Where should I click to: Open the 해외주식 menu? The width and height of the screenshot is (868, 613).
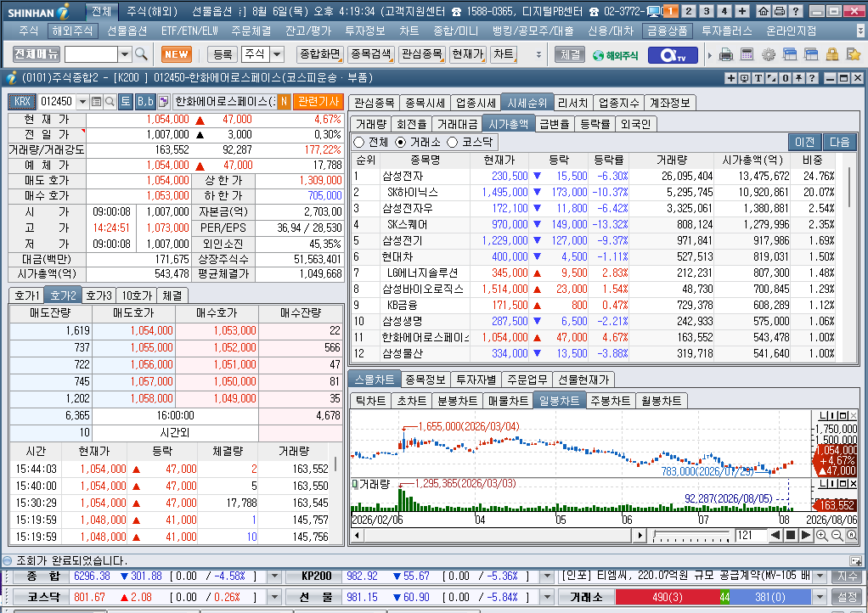[x=72, y=31]
